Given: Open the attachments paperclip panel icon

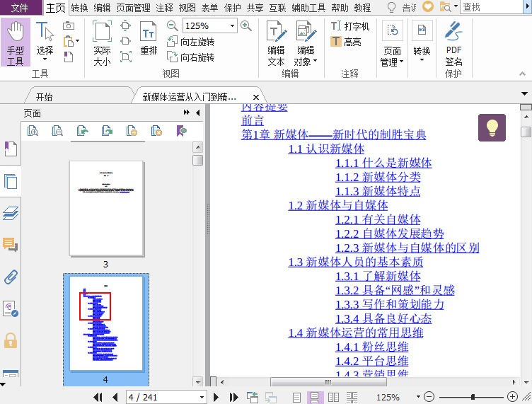Looking at the screenshot, I should (11, 277).
